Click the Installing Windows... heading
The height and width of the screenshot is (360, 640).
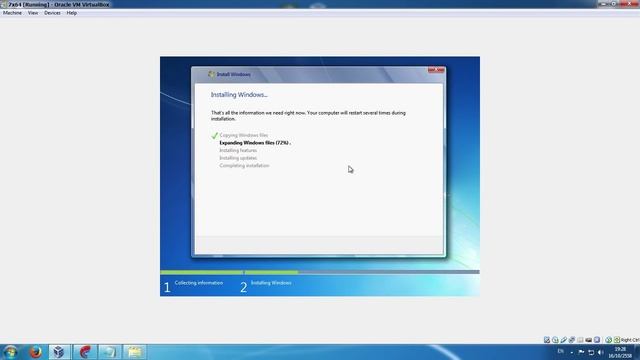[x=239, y=95]
